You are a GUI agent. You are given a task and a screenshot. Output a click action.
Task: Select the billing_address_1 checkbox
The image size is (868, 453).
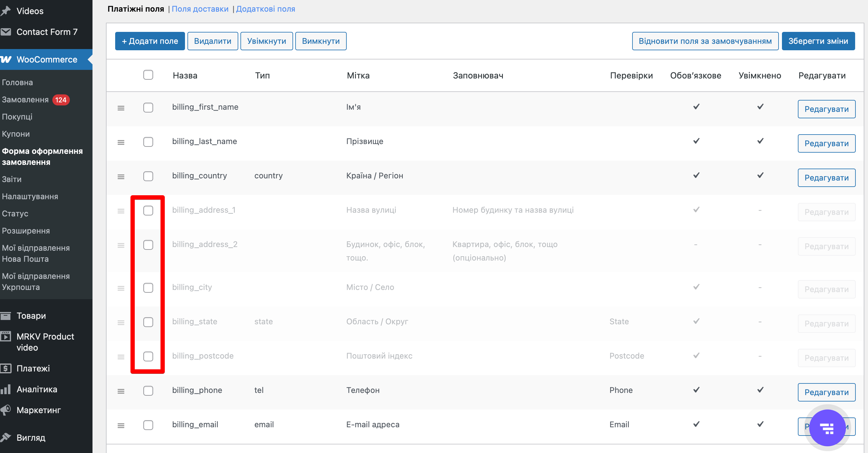[148, 211]
